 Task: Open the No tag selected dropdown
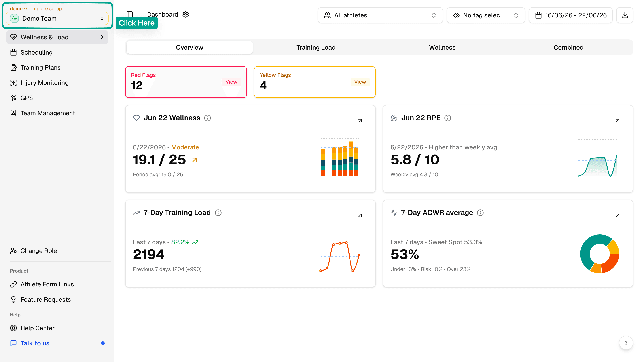coord(485,15)
